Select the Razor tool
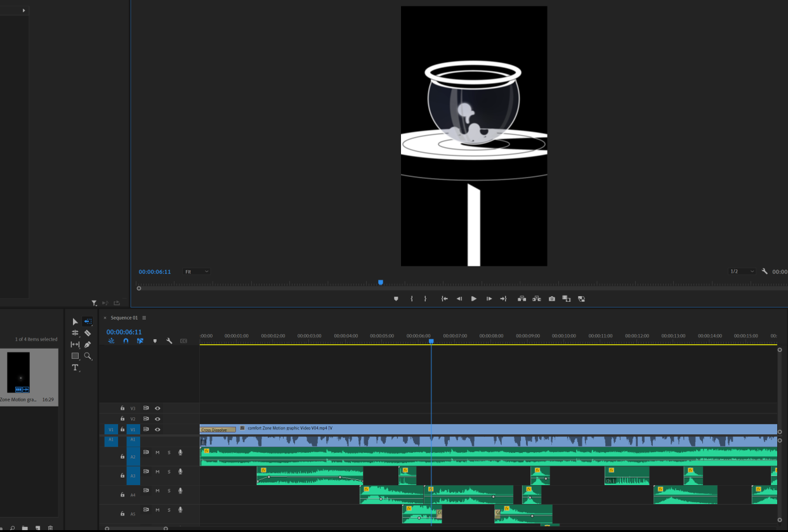The image size is (788, 532). pos(88,333)
